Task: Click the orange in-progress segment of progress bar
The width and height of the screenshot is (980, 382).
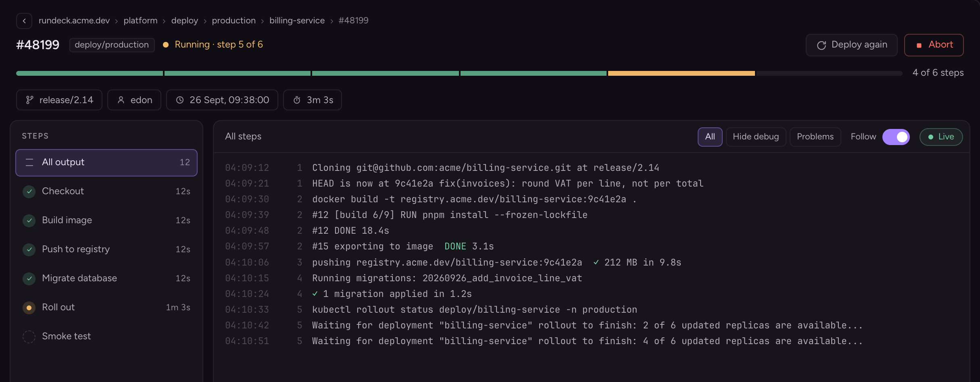Action: pos(681,73)
